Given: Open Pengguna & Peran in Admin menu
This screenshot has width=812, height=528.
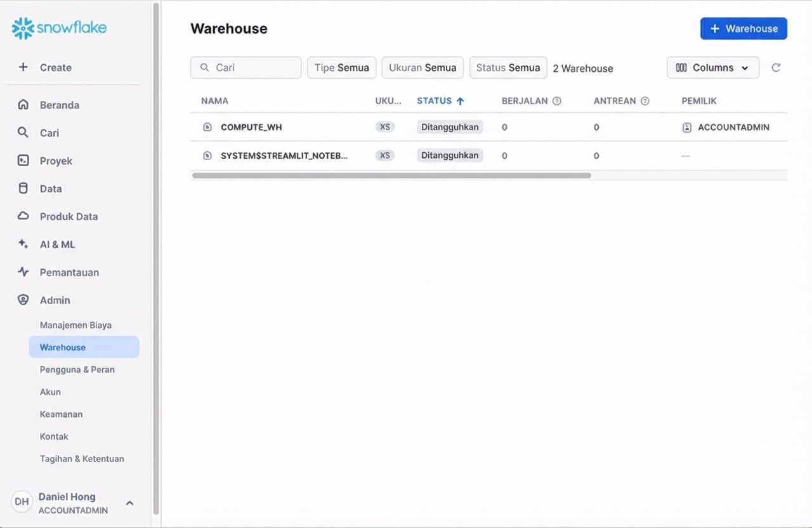Looking at the screenshot, I should (77, 369).
